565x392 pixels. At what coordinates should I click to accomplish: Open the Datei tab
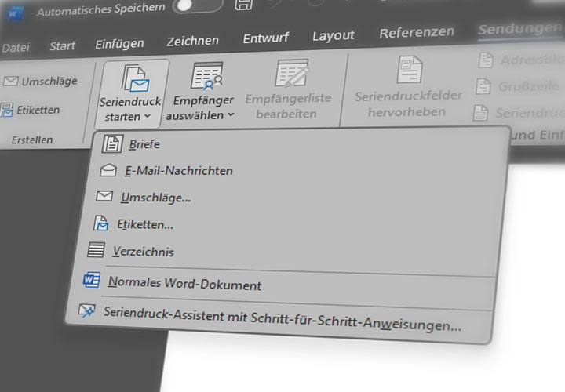16,48
